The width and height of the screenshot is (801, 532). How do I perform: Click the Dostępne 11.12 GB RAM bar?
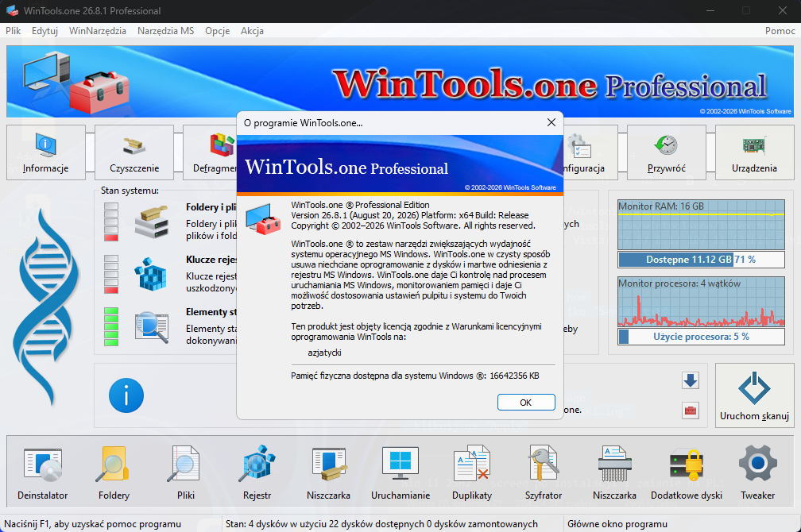click(x=701, y=260)
